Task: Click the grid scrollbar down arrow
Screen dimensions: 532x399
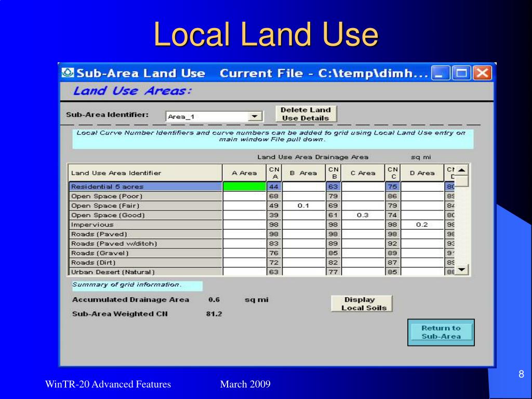Action: click(461, 270)
